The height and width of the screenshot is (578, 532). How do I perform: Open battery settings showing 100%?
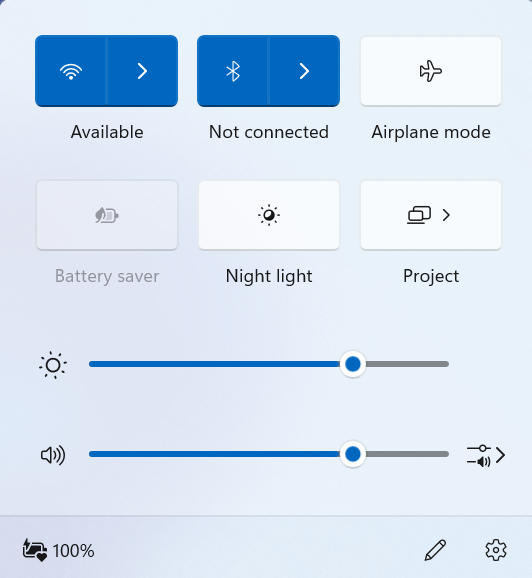[x=59, y=551]
